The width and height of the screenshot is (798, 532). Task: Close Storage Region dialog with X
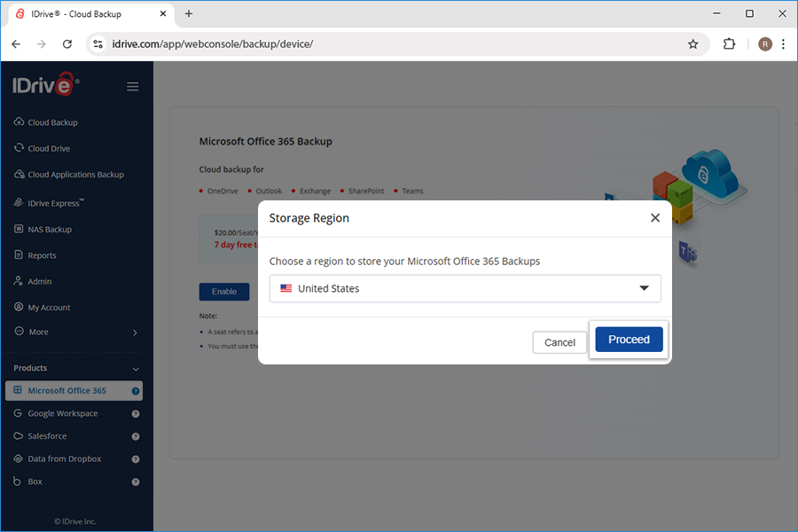[655, 218]
